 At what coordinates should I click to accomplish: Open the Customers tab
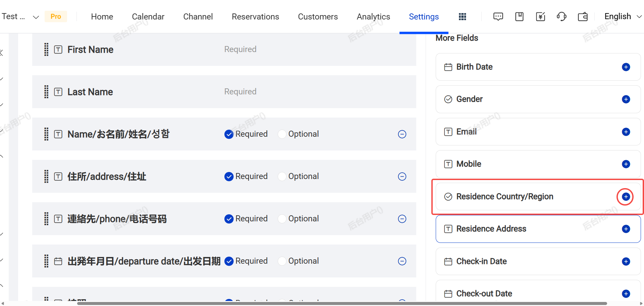pos(318,16)
